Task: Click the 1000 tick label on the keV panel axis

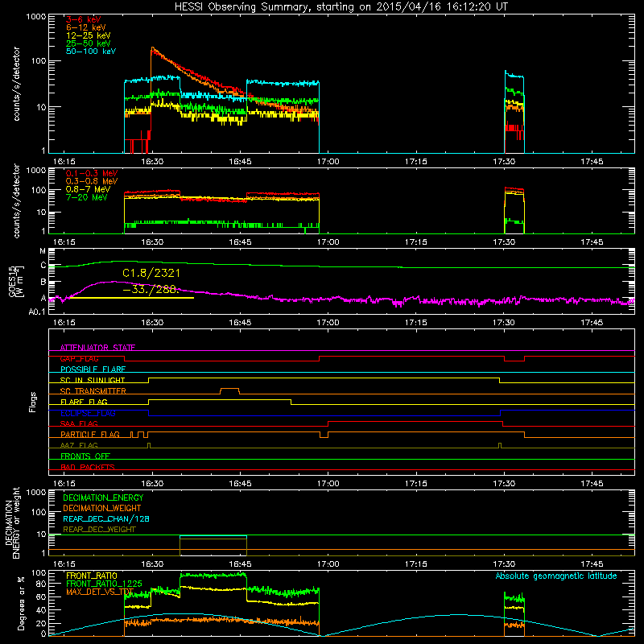Action: click(36, 17)
